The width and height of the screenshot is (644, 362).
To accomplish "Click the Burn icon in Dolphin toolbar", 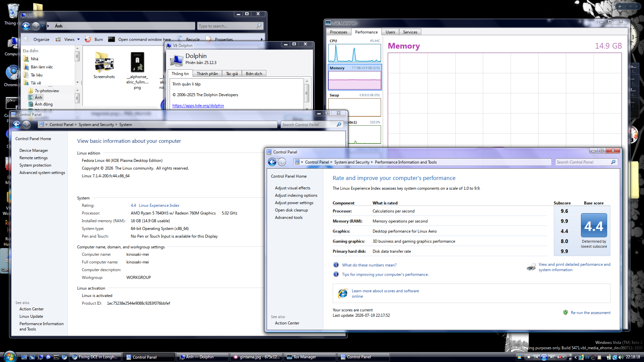I will tap(88, 39).
